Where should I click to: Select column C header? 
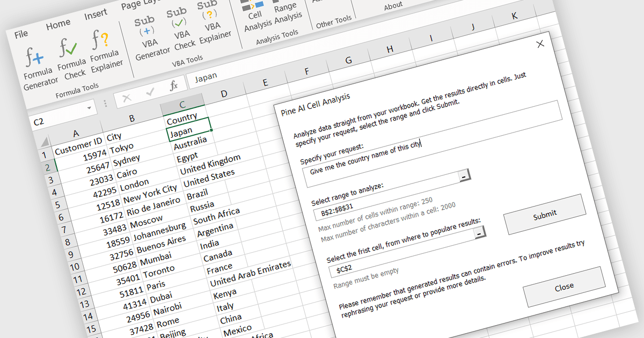pos(182,105)
